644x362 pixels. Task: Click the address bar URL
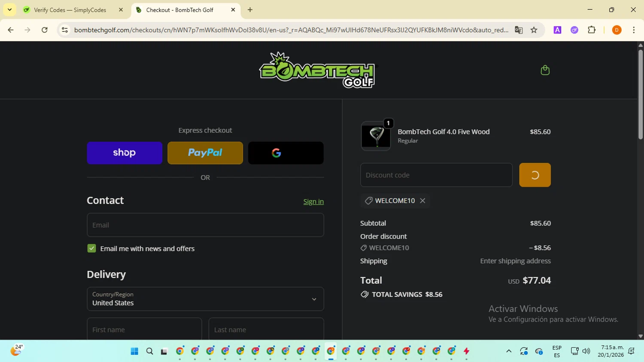click(x=291, y=30)
